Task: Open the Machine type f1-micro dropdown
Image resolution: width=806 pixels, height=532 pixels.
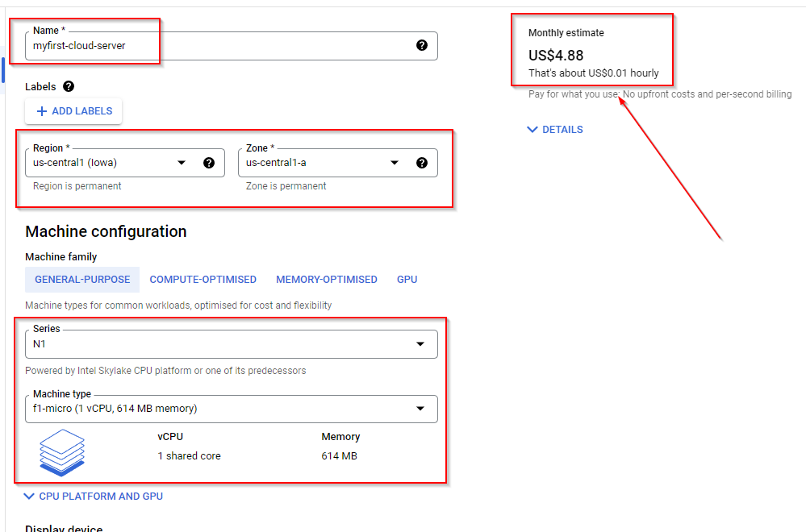Action: 232,409
